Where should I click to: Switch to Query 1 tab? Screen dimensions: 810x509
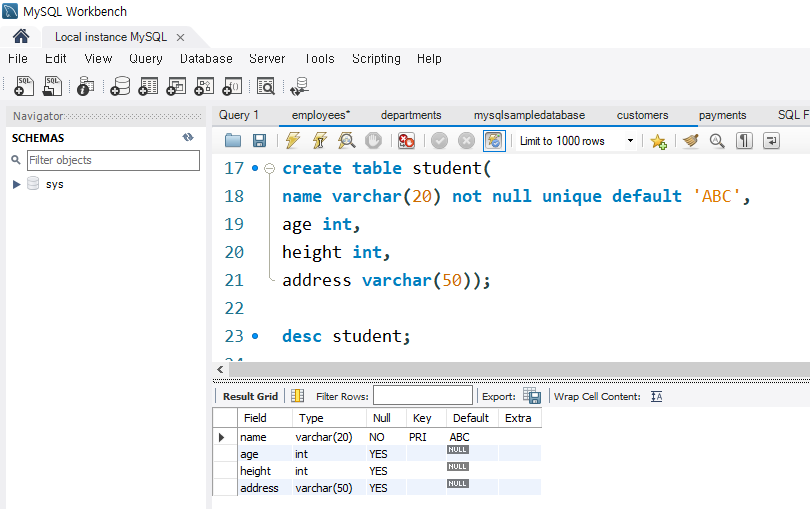click(239, 115)
